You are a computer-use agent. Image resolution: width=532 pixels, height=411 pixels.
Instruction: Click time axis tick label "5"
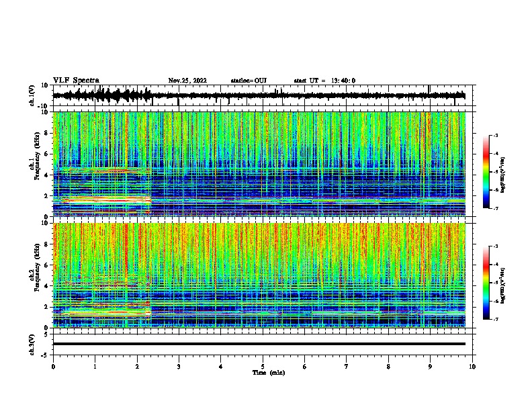(263, 367)
